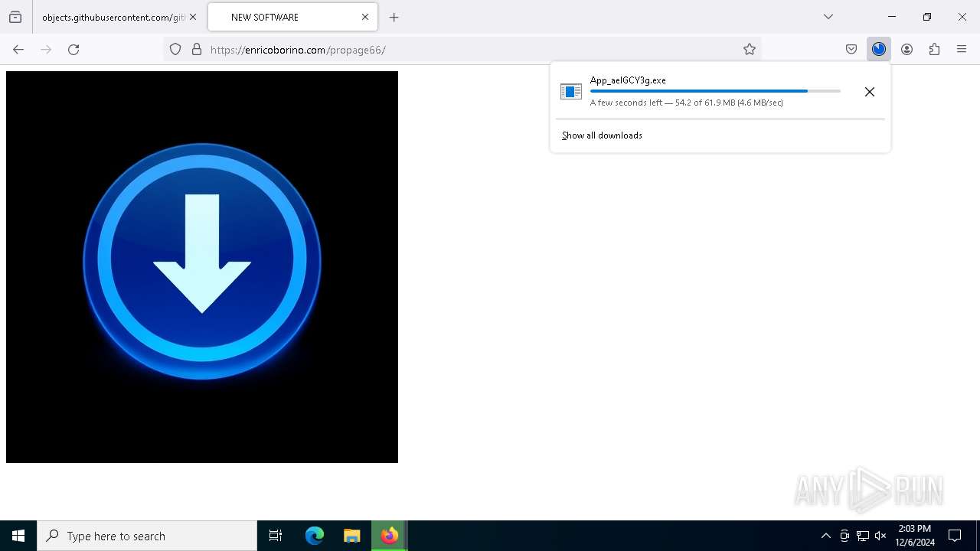Viewport: 980px width, 551px height.
Task: Open the notification center icon
Action: click(x=955, y=536)
